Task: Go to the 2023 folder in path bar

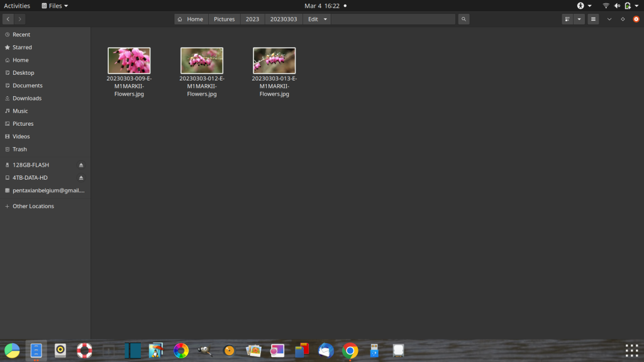Action: click(x=253, y=19)
